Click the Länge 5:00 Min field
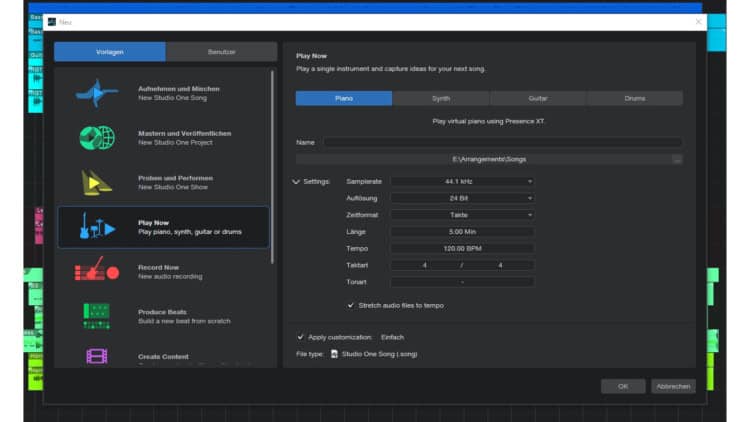 [463, 232]
